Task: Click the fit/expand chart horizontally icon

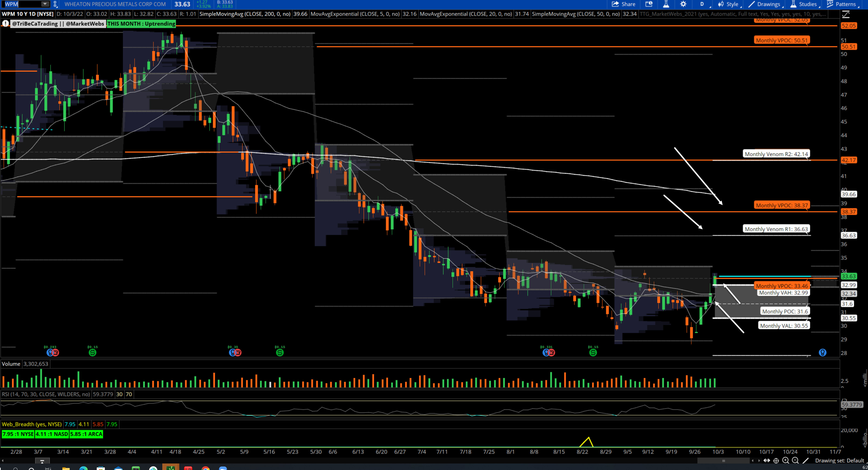Action: 767,460
